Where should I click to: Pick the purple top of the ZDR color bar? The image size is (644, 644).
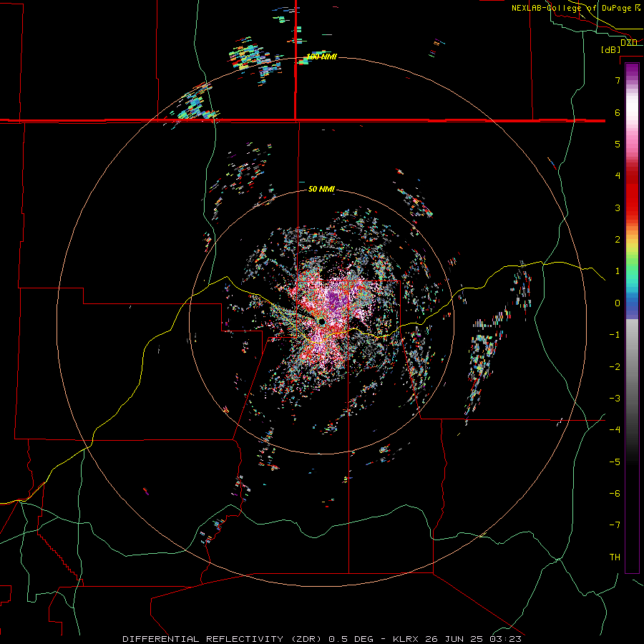(x=632, y=70)
